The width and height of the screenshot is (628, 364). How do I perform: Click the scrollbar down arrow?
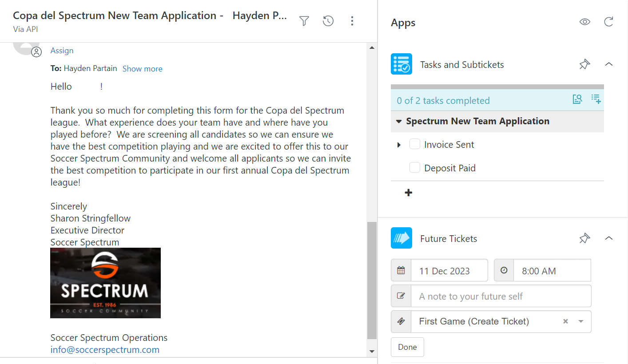point(372,352)
